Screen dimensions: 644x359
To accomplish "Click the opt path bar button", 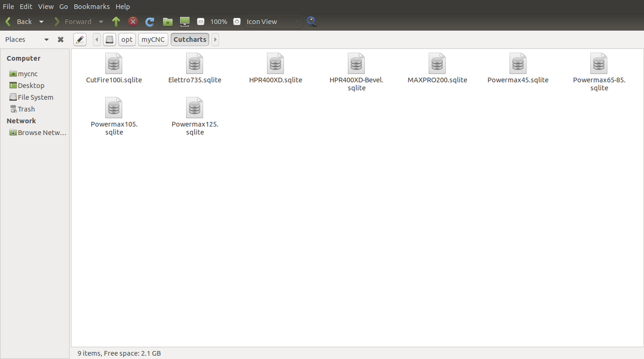I will coord(127,40).
